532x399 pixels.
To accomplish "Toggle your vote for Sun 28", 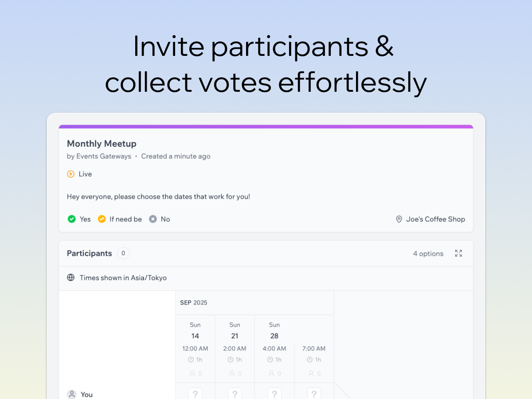I will click(274, 393).
